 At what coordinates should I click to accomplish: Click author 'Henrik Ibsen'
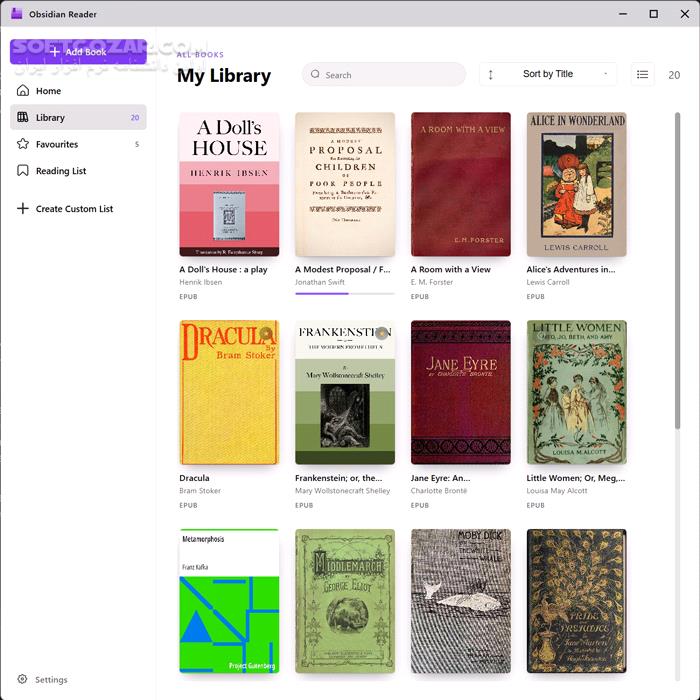200,282
